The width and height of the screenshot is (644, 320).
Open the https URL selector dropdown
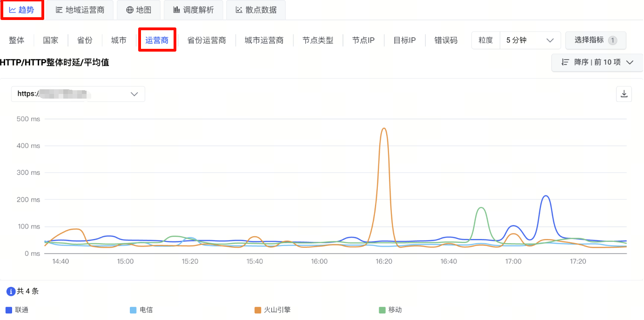[x=78, y=94]
